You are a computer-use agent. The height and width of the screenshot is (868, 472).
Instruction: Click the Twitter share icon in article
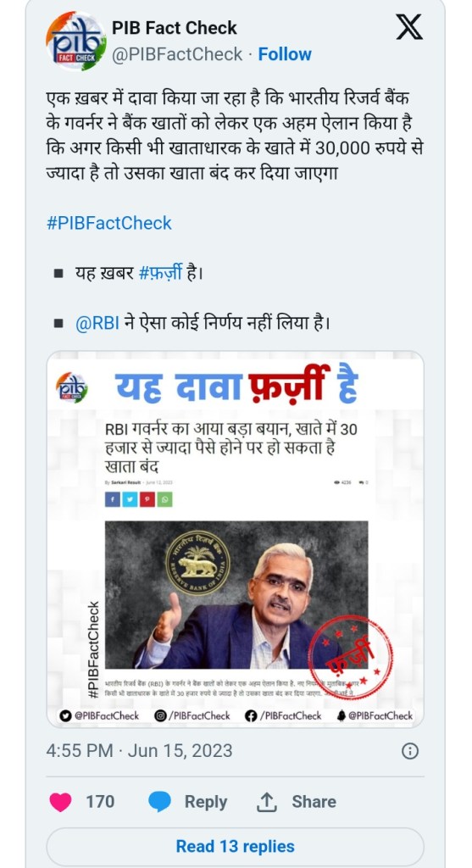[x=130, y=499]
